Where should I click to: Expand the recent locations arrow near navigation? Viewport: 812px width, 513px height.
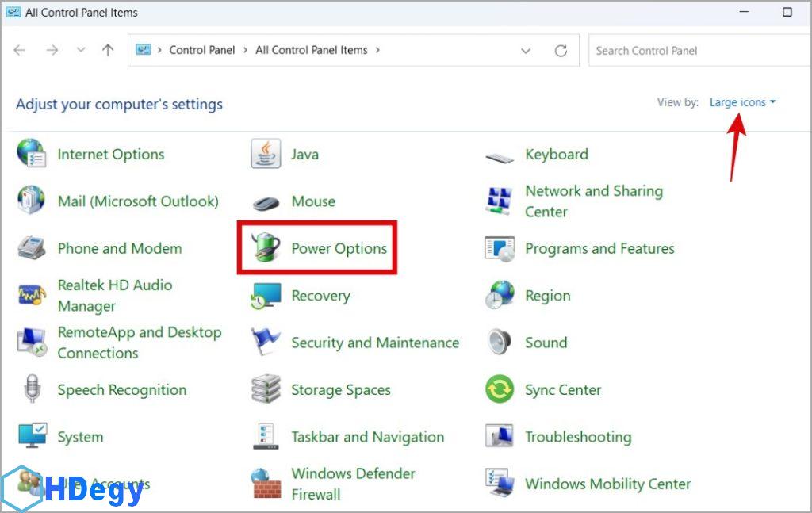click(80, 50)
